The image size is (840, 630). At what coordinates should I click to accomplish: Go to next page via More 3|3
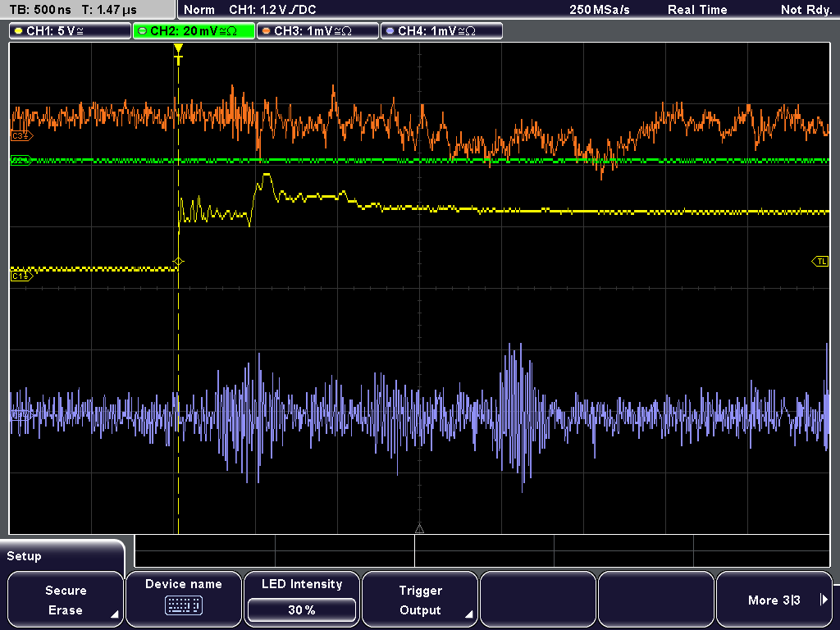pos(774,600)
